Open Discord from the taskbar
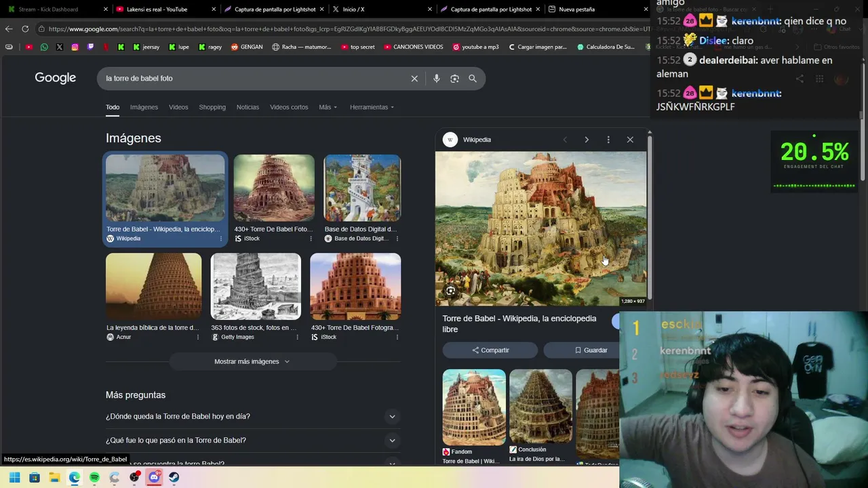The image size is (868, 488). pos(154,477)
